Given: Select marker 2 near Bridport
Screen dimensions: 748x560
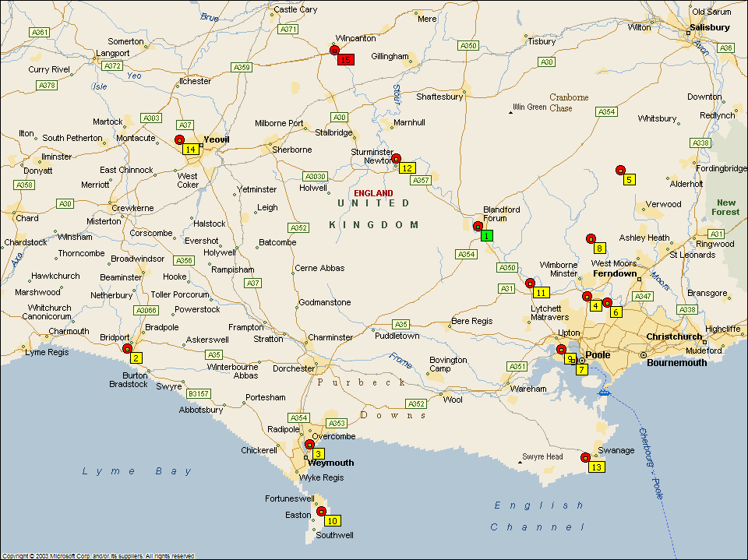Looking at the screenshot, I should pos(136,358).
